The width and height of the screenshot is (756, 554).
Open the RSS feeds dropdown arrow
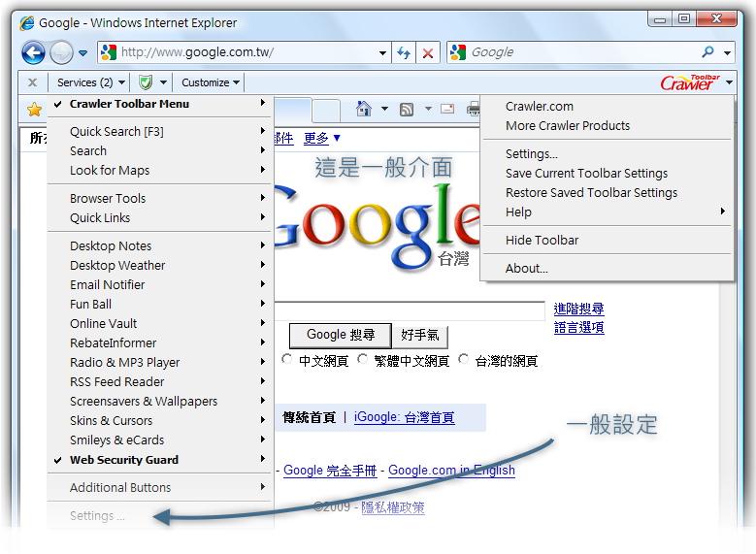428,109
